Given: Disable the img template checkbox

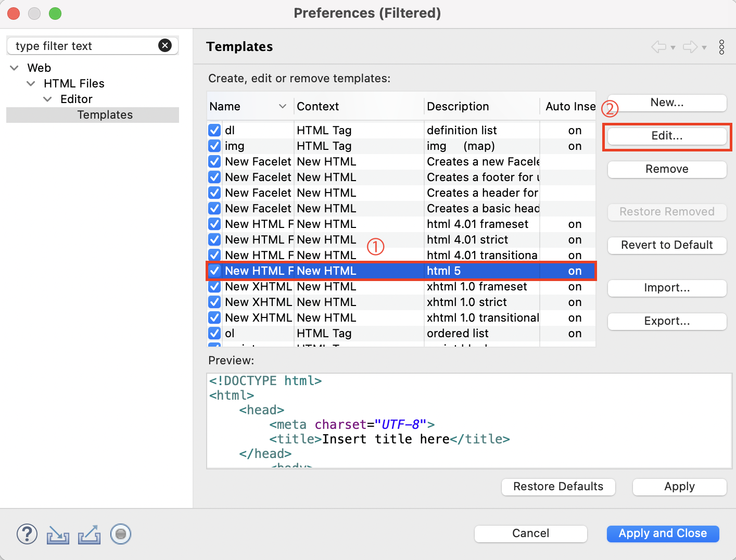Looking at the screenshot, I should click(x=214, y=146).
